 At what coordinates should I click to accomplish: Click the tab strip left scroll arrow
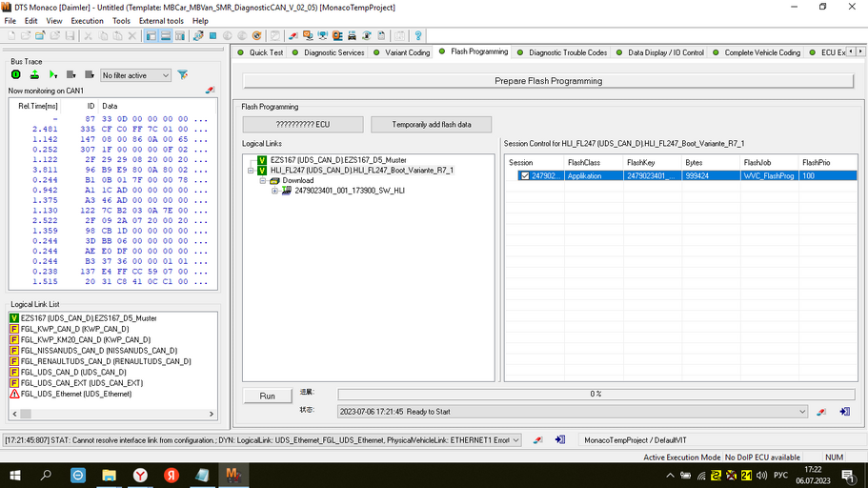pos(852,51)
